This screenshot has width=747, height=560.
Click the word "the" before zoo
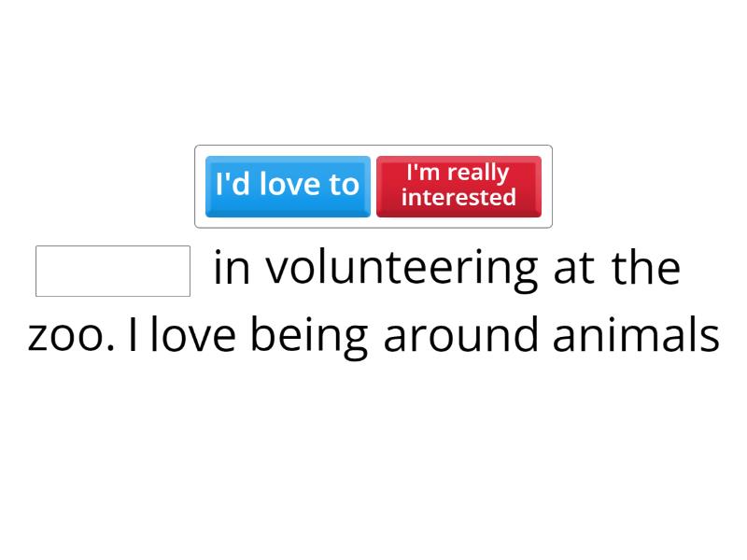[x=646, y=269]
